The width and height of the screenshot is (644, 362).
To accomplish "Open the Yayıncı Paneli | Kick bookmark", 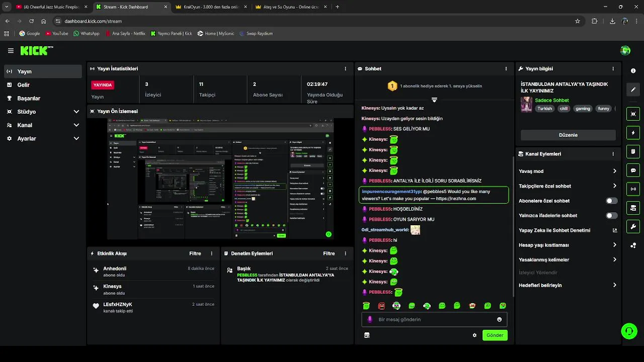I will click(172, 33).
